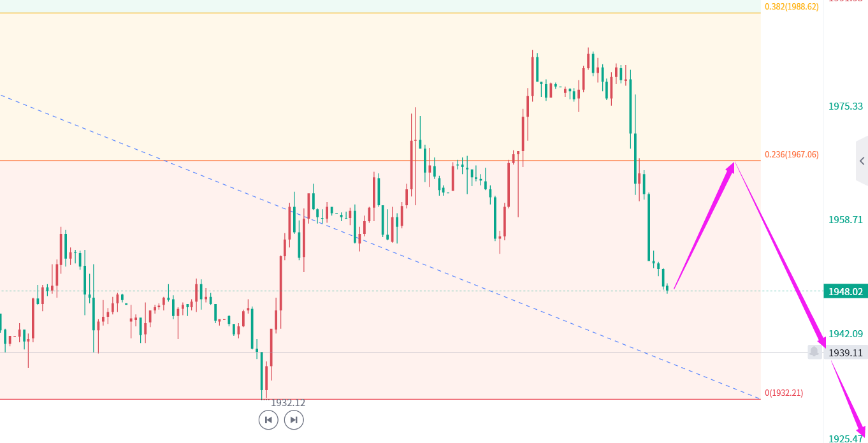Click the 1925.47 price axis label
Viewport: 868px width, 443px height.
[845, 439]
